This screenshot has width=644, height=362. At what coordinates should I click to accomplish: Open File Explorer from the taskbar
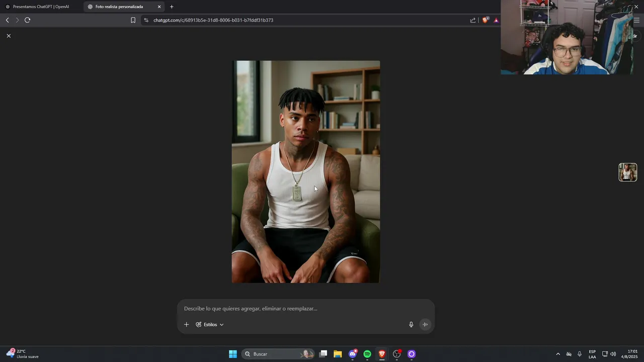tap(338, 354)
